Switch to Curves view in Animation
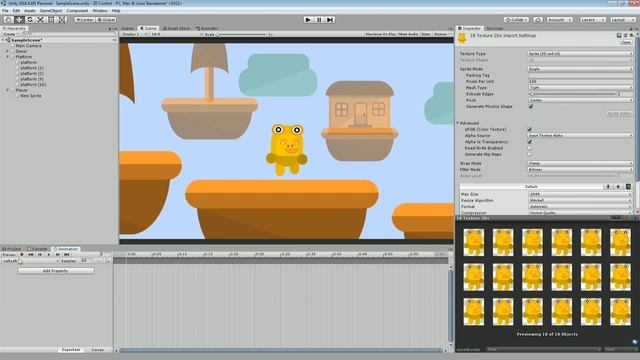This screenshot has height=360, width=640. pyautogui.click(x=98, y=350)
